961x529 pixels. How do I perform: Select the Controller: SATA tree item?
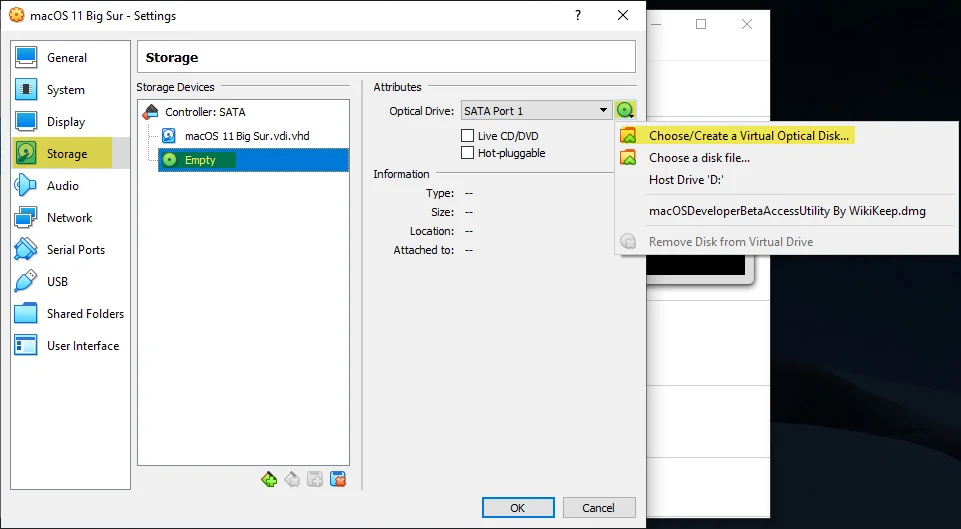(x=205, y=112)
